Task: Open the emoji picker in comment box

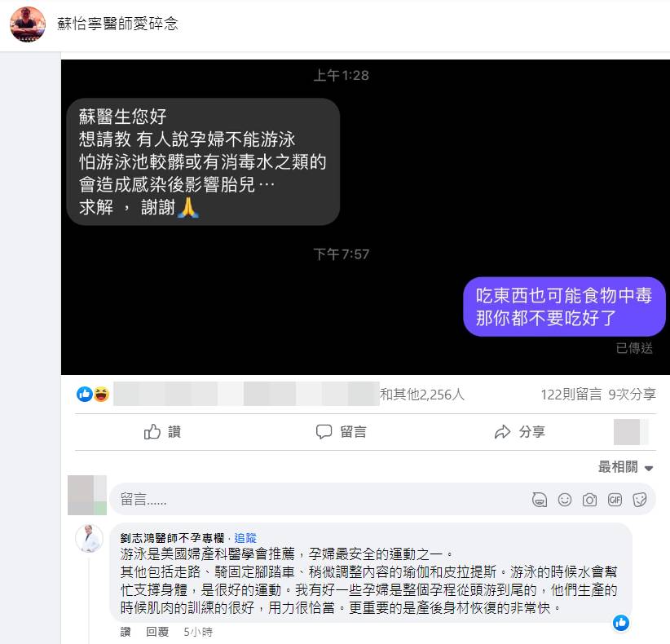Action: pyautogui.click(x=565, y=500)
